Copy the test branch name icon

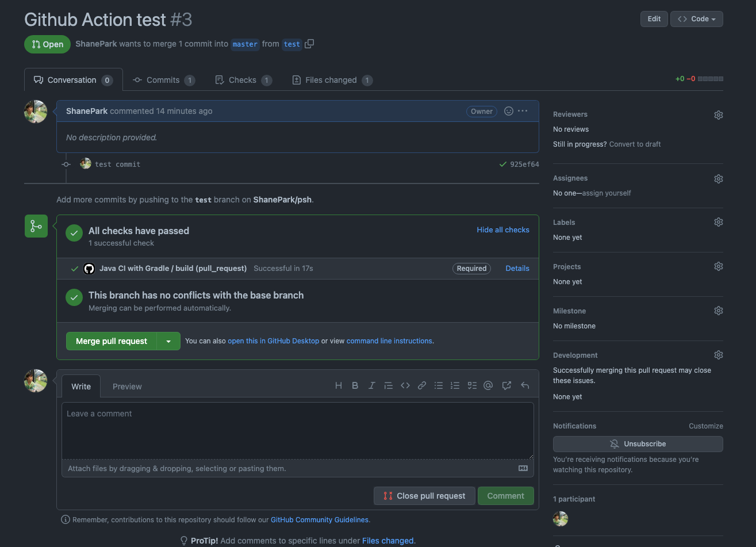click(x=309, y=44)
